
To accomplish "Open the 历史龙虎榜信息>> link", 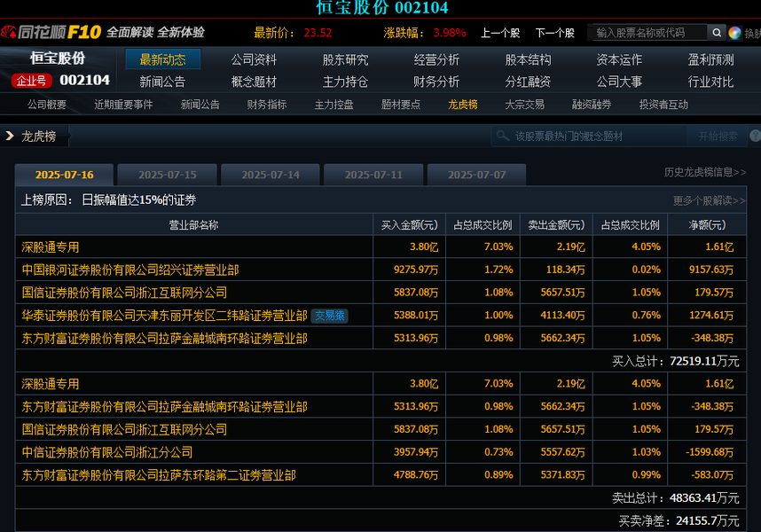I will pyautogui.click(x=705, y=172).
